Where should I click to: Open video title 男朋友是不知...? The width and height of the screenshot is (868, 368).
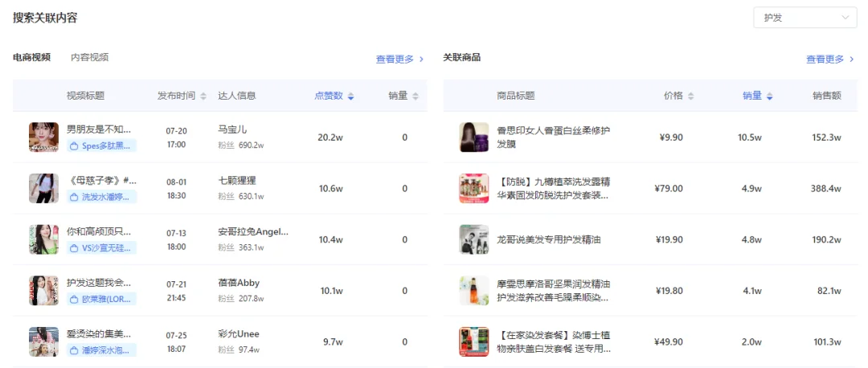99,130
